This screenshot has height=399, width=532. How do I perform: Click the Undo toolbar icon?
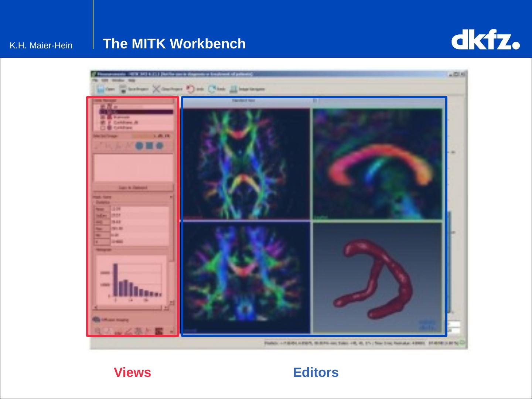click(190, 89)
